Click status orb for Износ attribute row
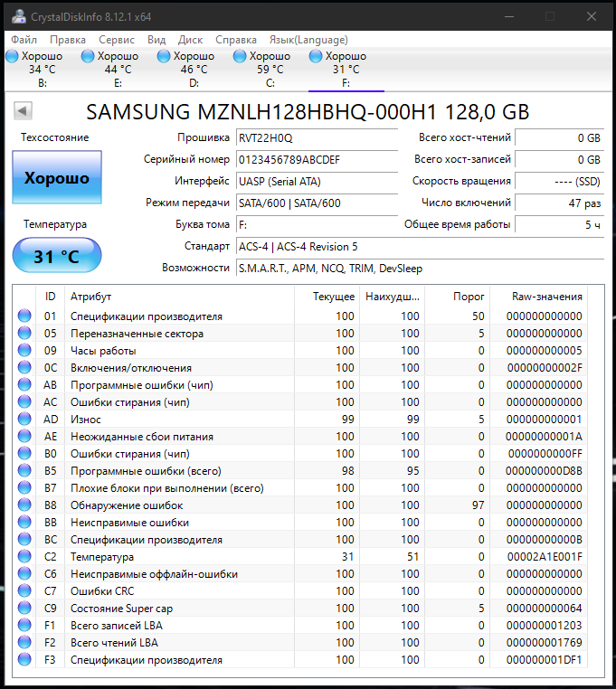This screenshot has width=616, height=689. 24,420
